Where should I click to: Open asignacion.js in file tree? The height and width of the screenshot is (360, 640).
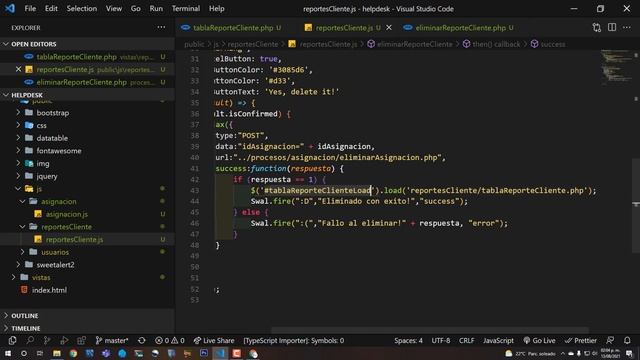click(x=87, y=214)
